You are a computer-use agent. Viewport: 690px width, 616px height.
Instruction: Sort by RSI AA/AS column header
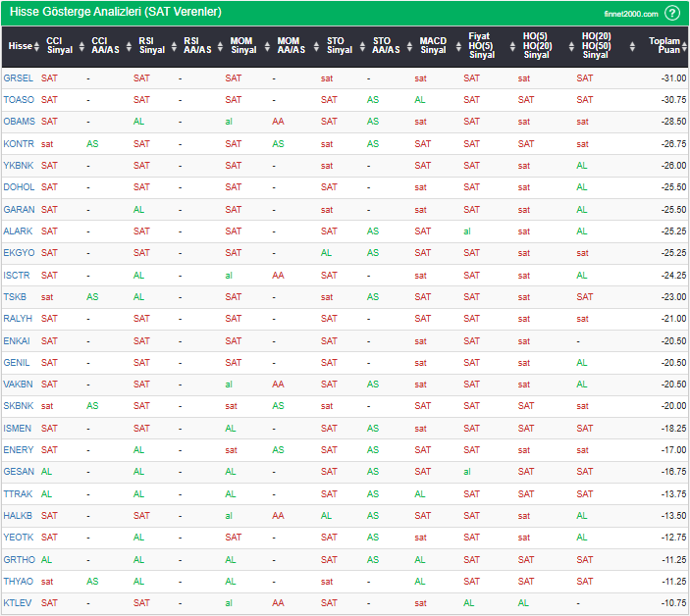point(196,46)
